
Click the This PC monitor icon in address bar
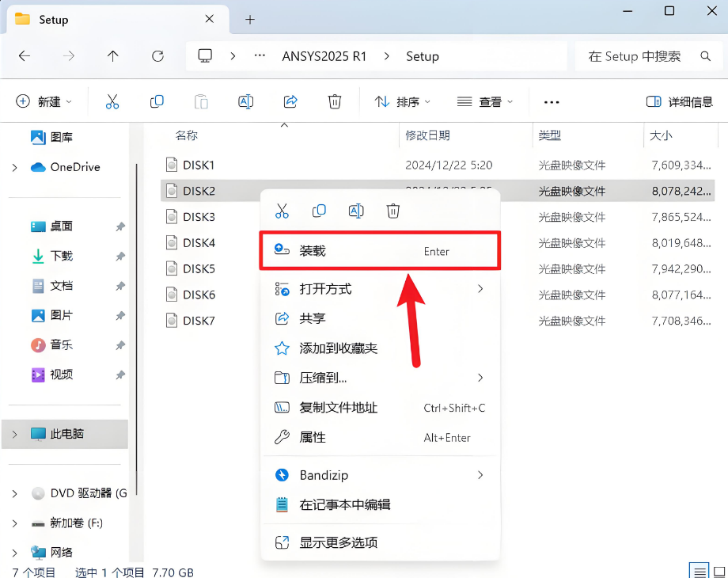[x=205, y=56]
